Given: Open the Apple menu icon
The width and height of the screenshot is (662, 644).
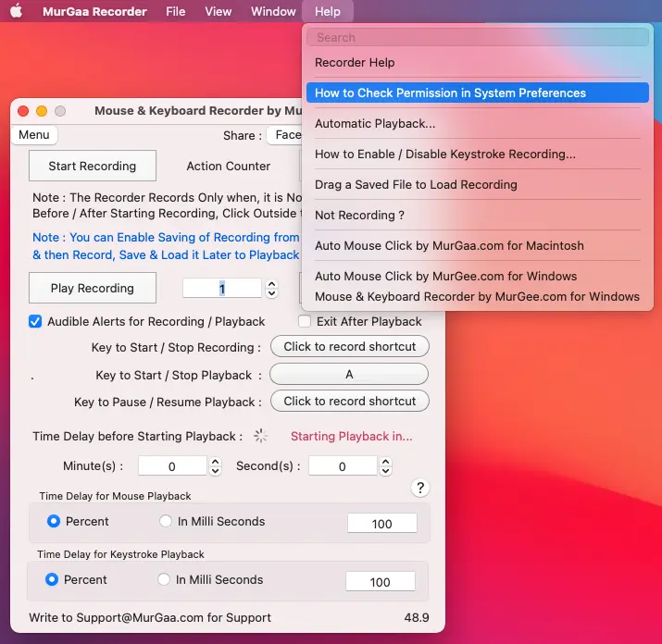Looking at the screenshot, I should pos(16,12).
